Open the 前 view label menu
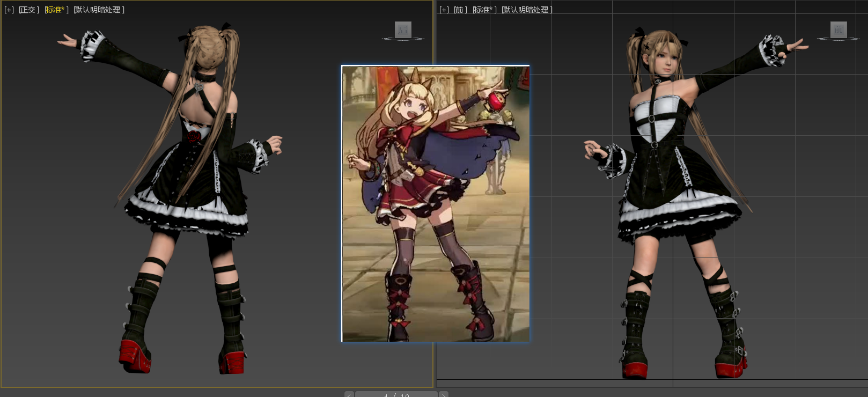 click(461, 10)
